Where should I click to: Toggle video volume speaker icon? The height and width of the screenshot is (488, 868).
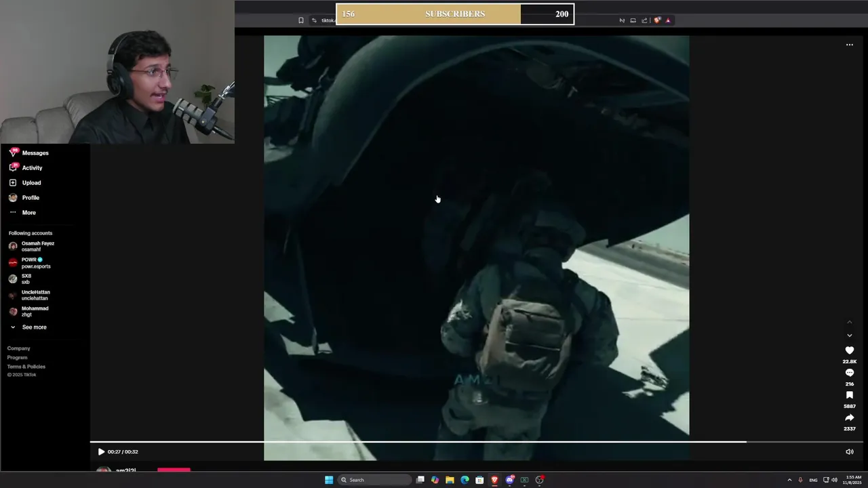pos(849,452)
